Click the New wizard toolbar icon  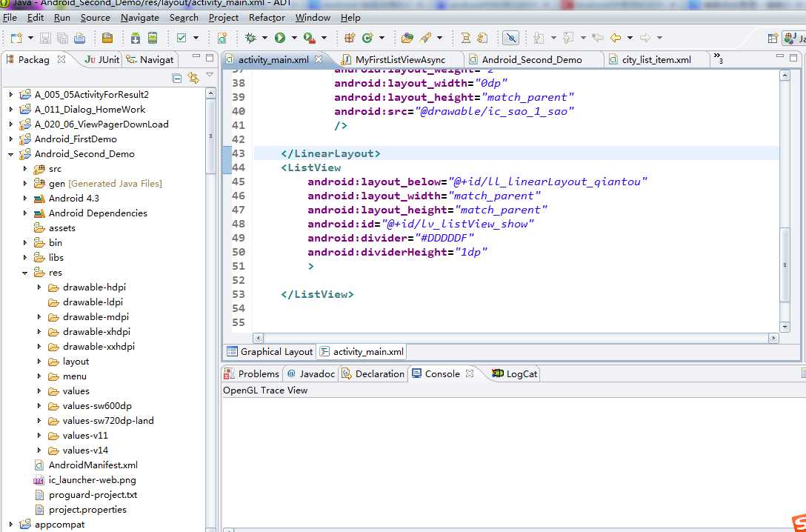16,38
